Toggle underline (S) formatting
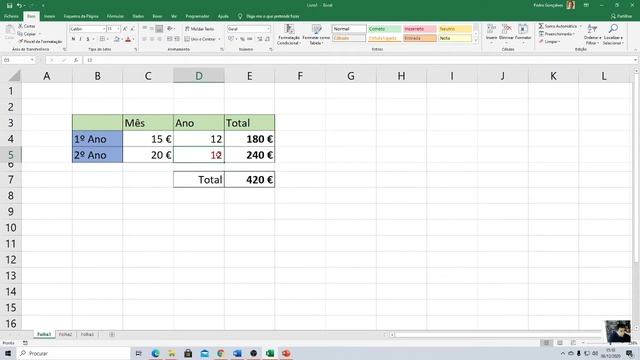640x360 pixels. click(88, 39)
